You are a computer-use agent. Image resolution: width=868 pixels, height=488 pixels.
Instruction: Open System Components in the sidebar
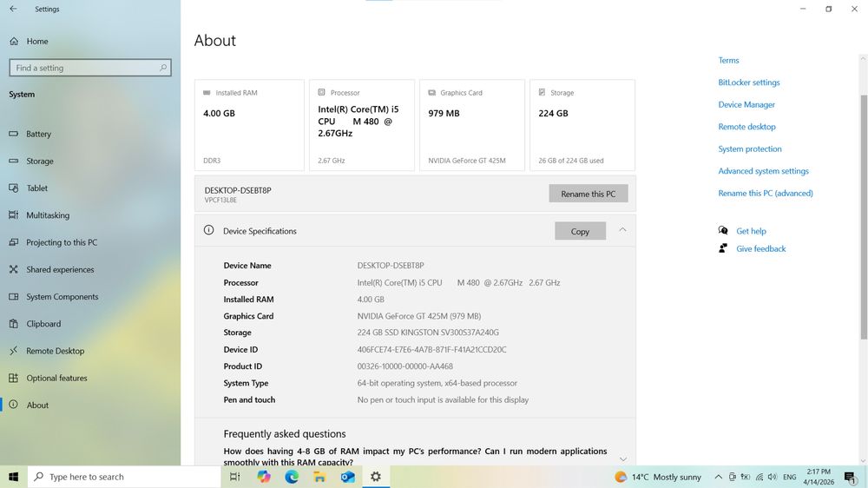[62, 297]
